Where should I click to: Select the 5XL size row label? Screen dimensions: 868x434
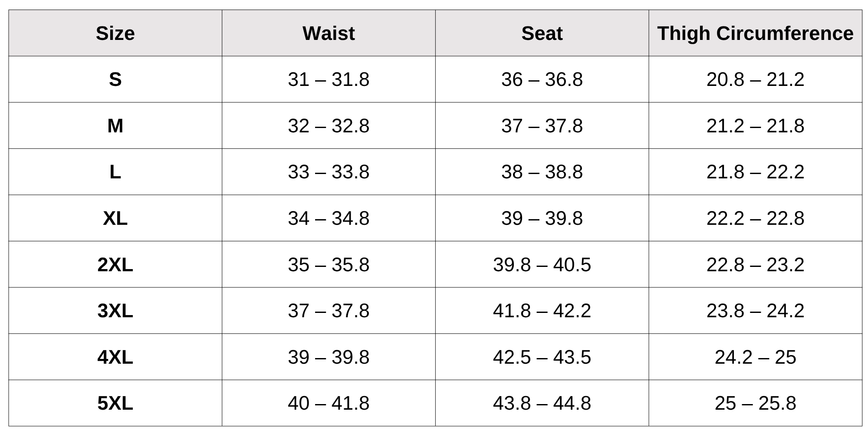tap(115, 403)
